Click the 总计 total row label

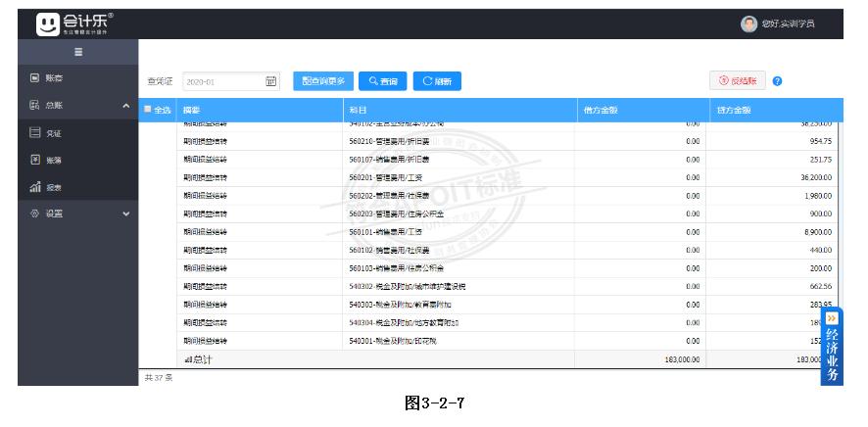tap(198, 359)
